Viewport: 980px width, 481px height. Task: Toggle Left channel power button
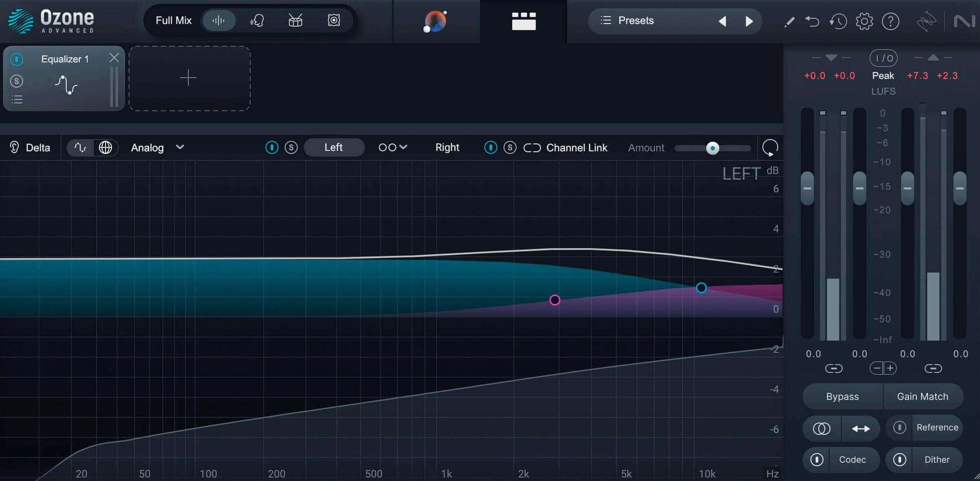(x=272, y=147)
